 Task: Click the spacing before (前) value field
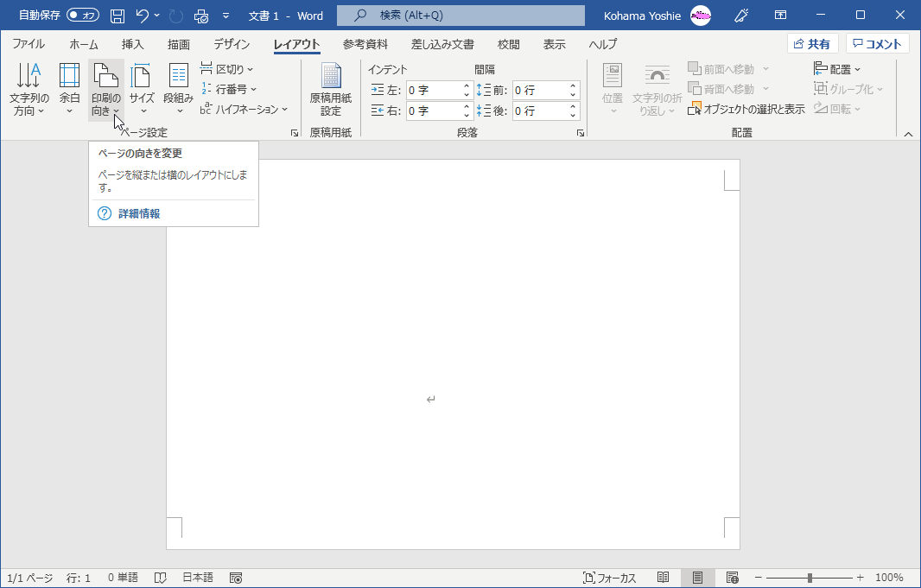point(539,91)
